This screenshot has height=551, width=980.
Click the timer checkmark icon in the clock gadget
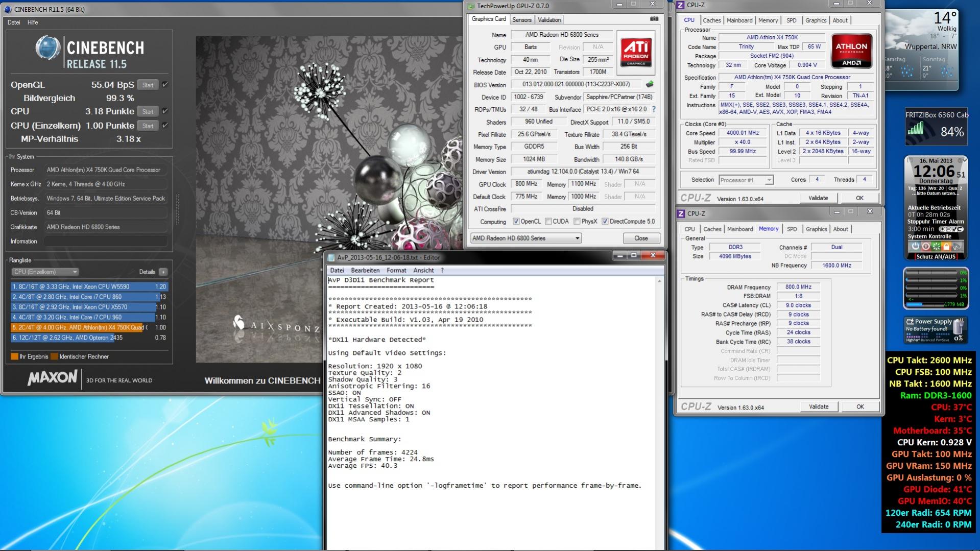(x=953, y=229)
